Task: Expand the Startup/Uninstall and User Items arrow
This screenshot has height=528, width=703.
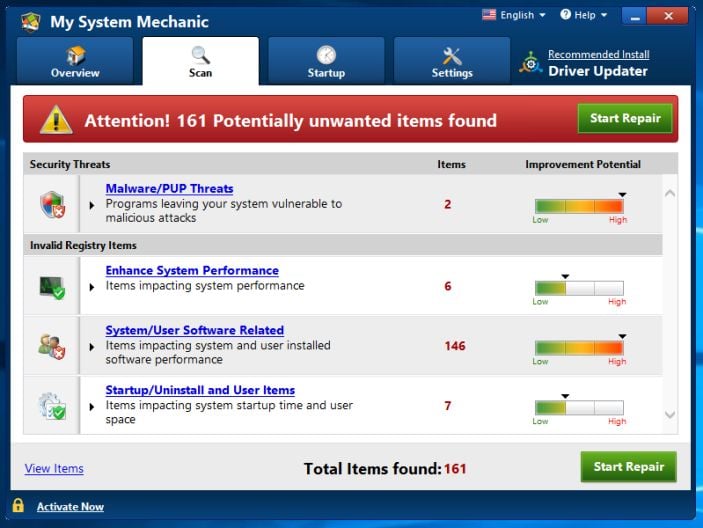Action: 92,407
